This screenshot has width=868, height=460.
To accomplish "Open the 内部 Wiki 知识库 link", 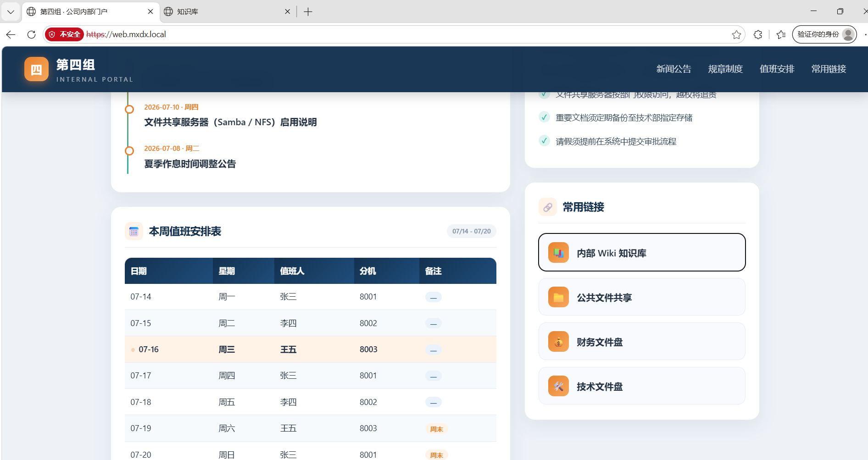I will coord(642,253).
